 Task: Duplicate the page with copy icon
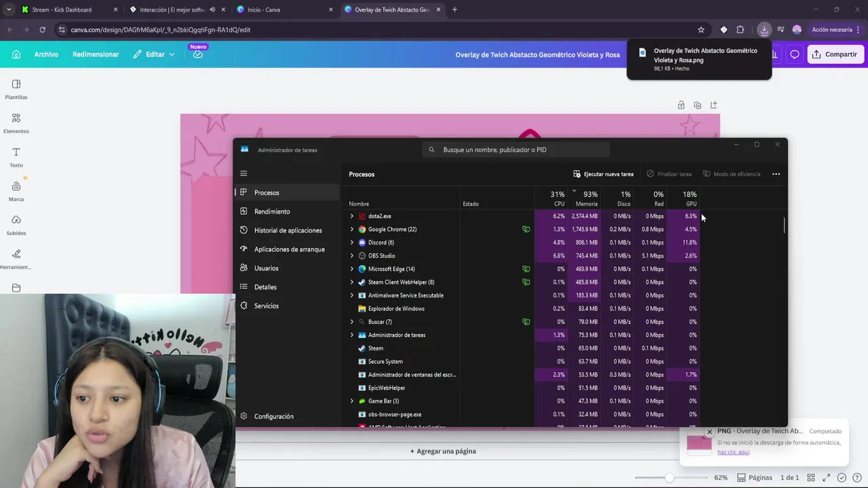pyautogui.click(x=697, y=105)
